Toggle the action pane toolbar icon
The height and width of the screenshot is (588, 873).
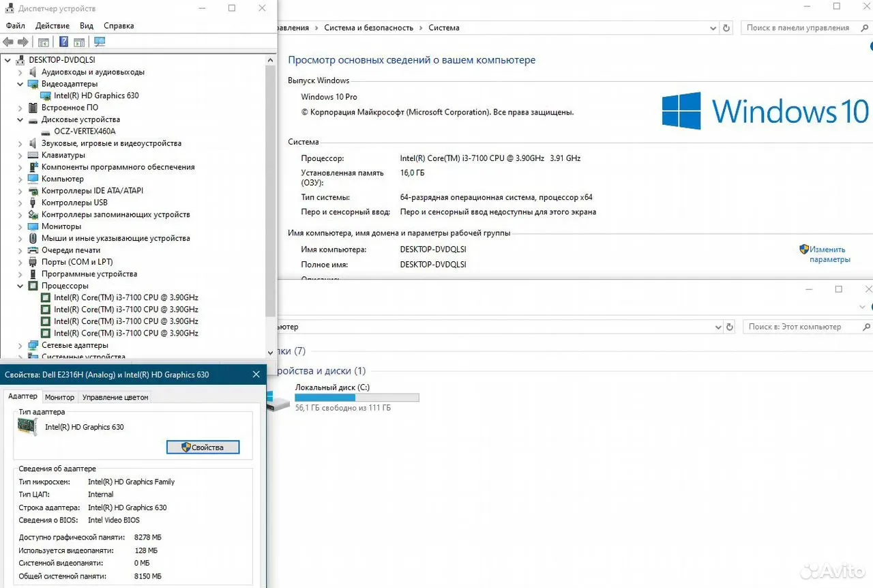click(79, 42)
